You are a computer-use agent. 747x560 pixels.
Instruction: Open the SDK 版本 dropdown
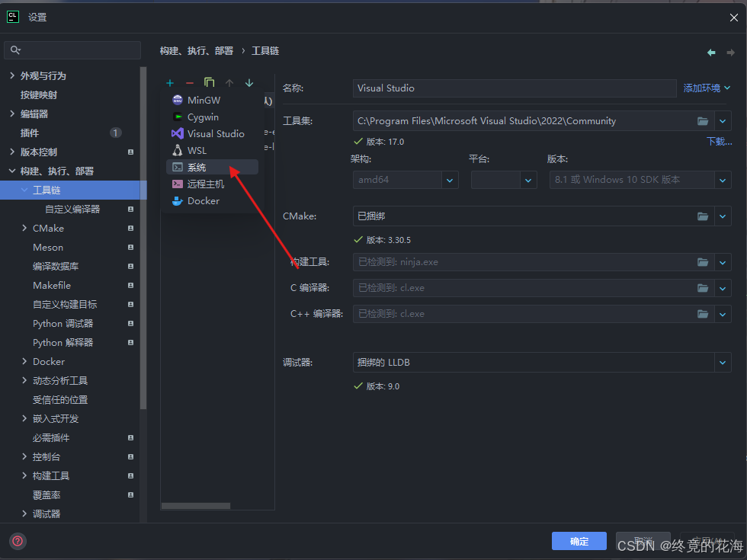tap(723, 180)
